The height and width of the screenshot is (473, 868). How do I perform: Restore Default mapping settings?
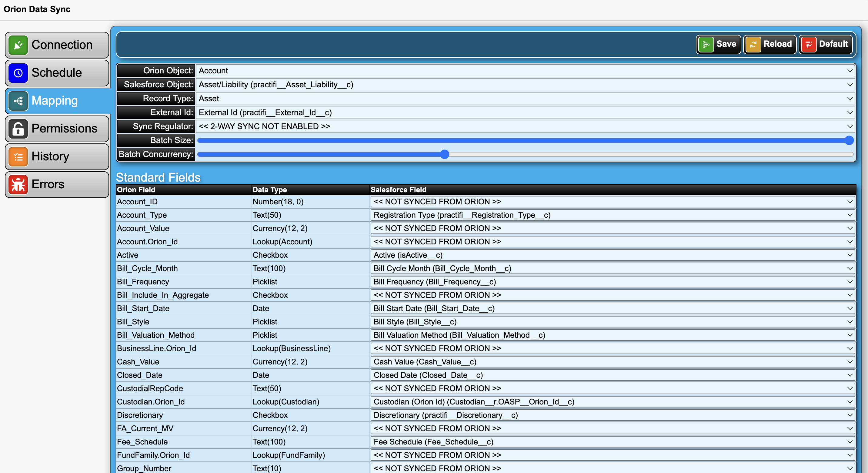(x=826, y=45)
